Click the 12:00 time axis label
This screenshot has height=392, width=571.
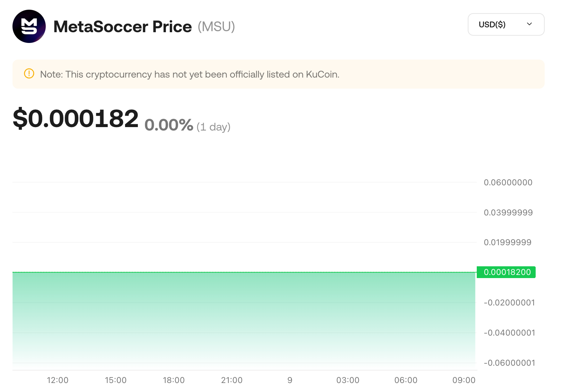[58, 380]
